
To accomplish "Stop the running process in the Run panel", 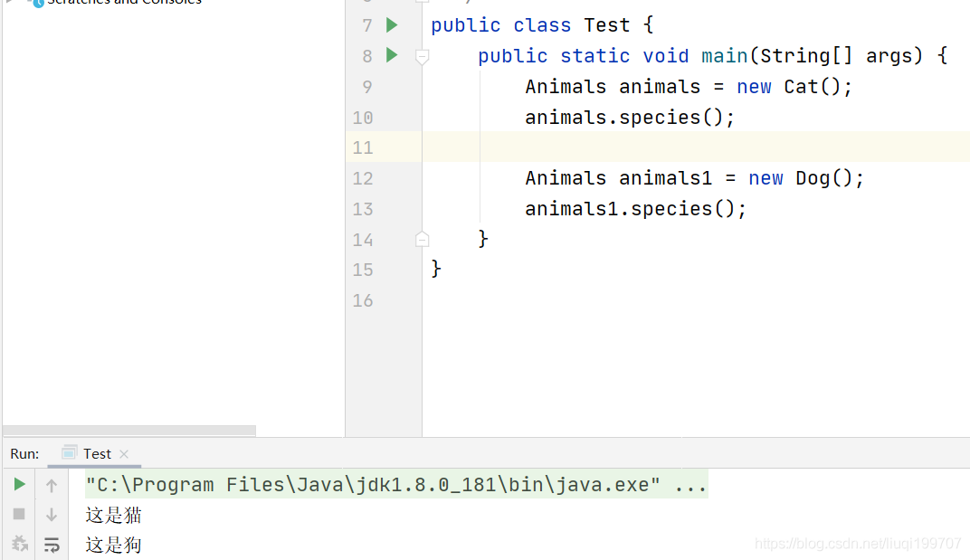I will 19,514.
